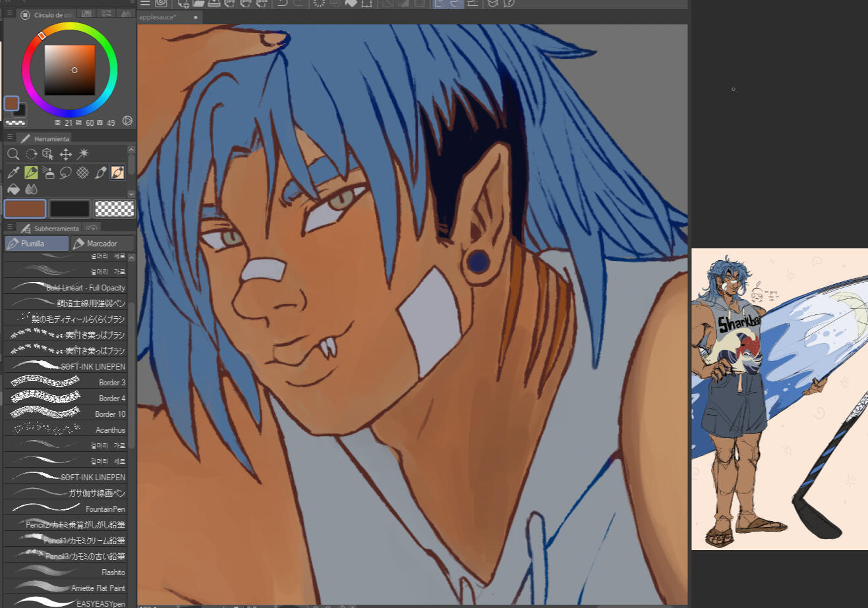Select the Object operation cube tool

pyautogui.click(x=48, y=154)
